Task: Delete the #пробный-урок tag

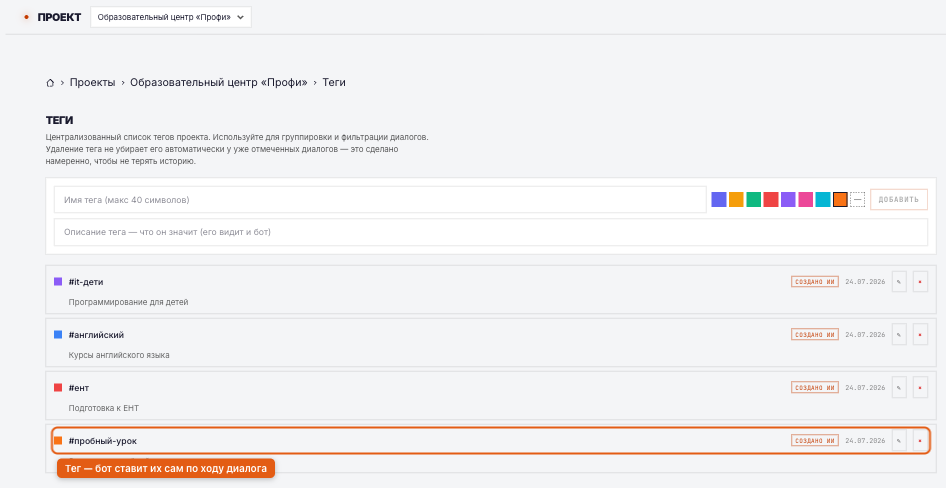Action: 920,440
